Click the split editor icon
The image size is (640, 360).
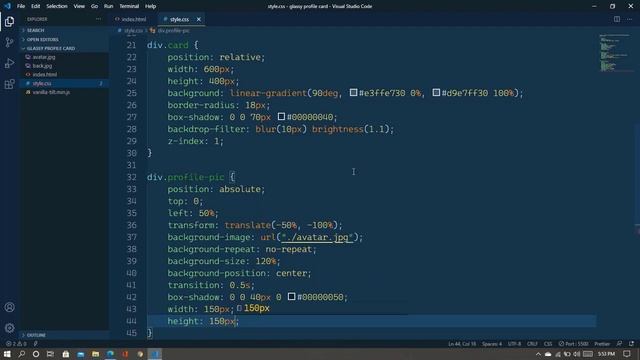(x=617, y=19)
